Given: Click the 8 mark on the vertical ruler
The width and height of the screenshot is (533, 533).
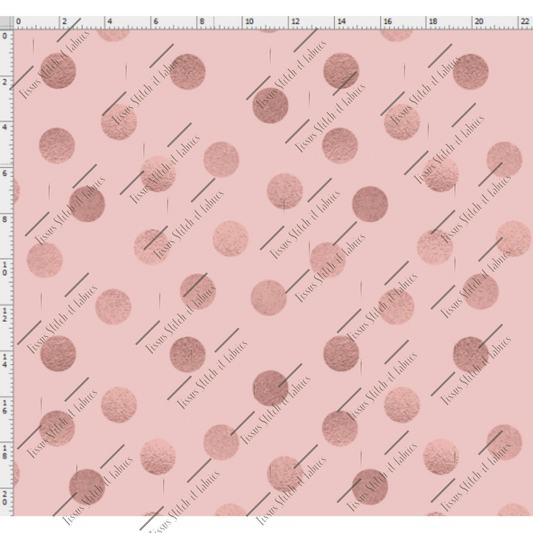Looking at the screenshot, I should point(4,220).
